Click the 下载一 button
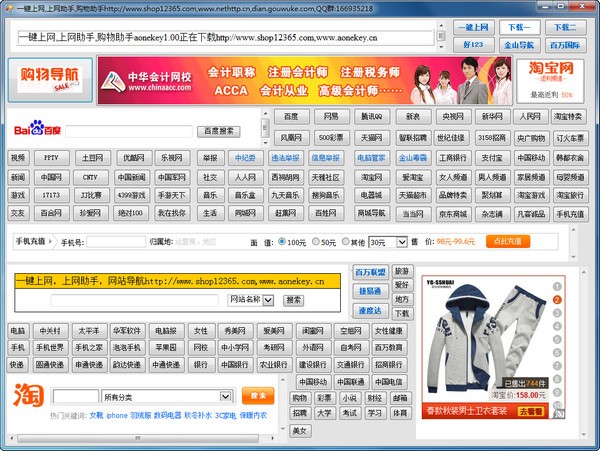This screenshot has width=600, height=451. (x=519, y=28)
